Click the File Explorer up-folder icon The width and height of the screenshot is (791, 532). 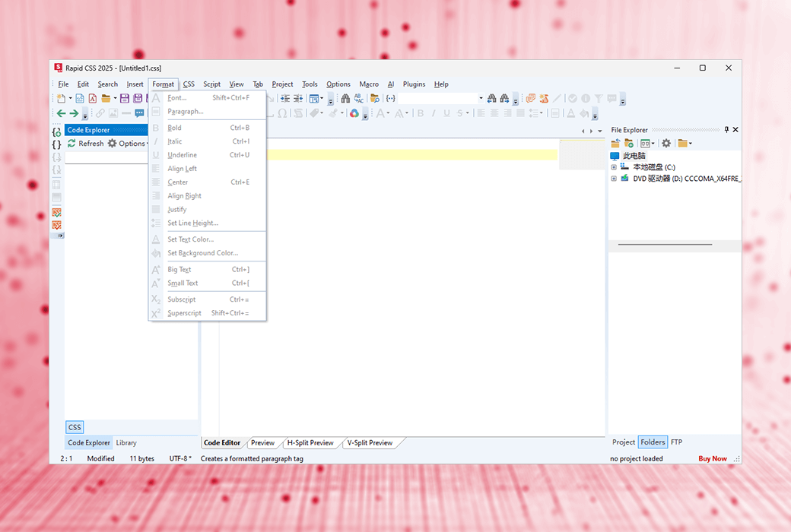(x=615, y=143)
